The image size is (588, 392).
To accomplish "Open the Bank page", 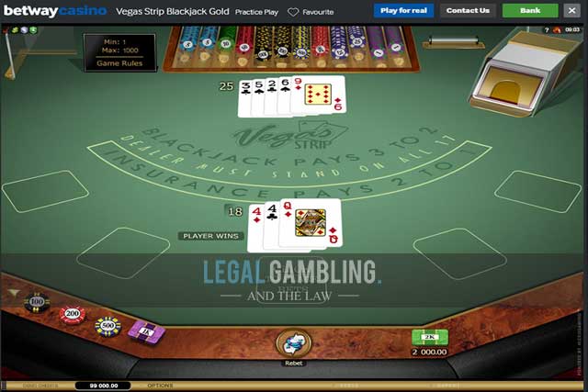I will (x=530, y=10).
